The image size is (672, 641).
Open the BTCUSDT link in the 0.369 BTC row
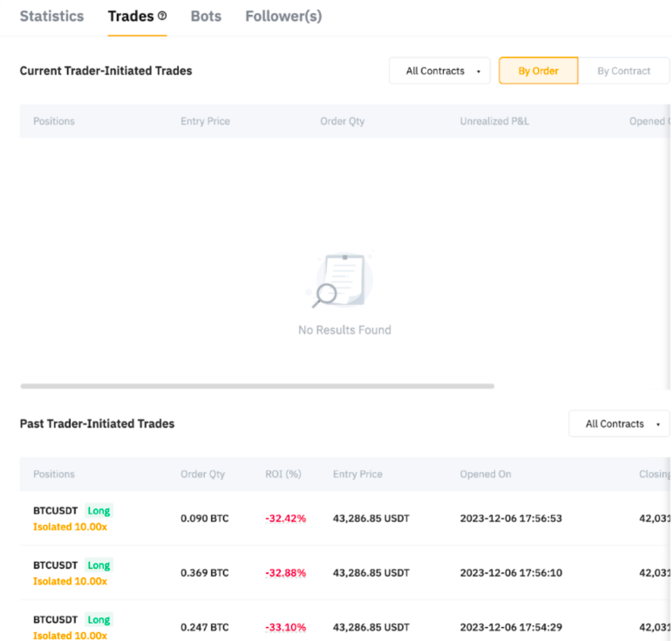point(55,565)
